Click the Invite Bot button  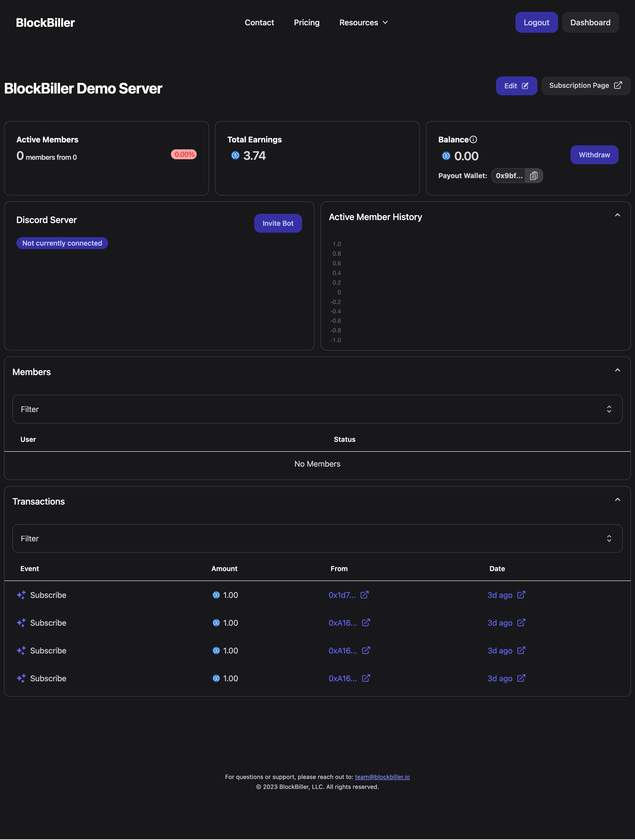pyautogui.click(x=278, y=223)
